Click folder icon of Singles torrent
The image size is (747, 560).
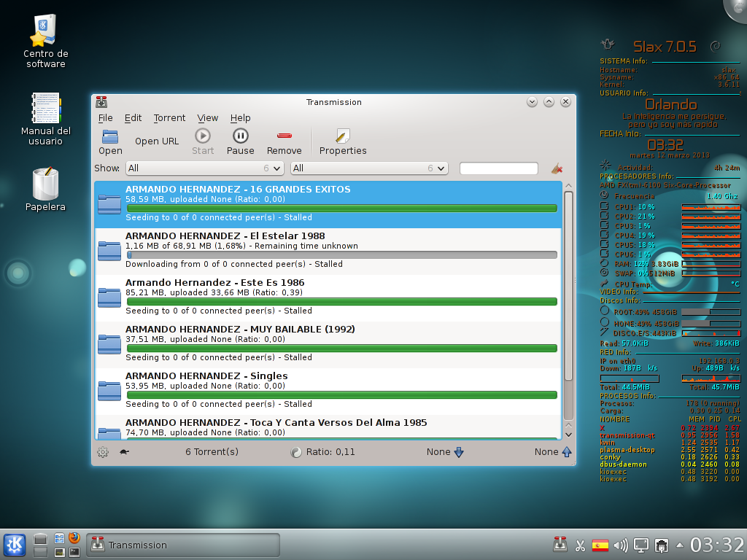pyautogui.click(x=109, y=391)
